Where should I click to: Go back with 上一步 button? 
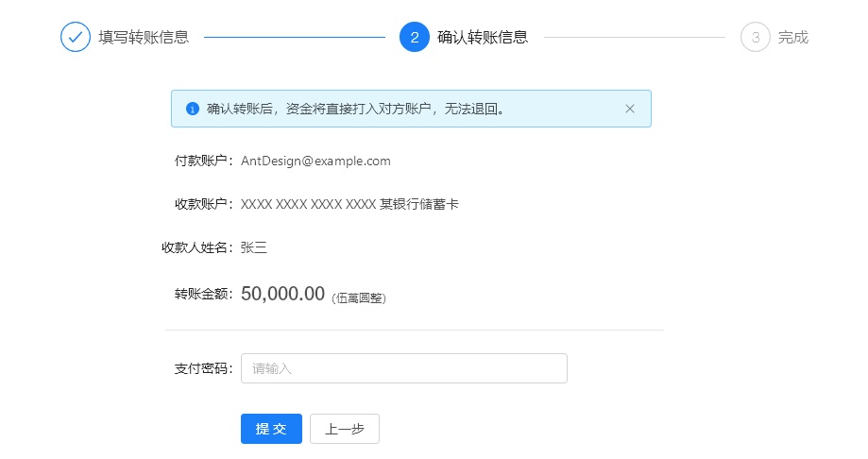pyautogui.click(x=345, y=429)
